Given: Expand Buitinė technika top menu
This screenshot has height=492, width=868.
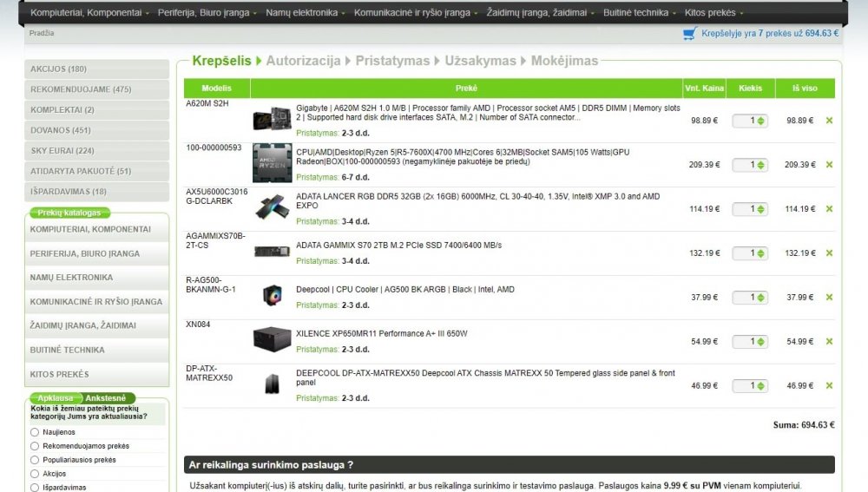Looking at the screenshot, I should (640, 13).
